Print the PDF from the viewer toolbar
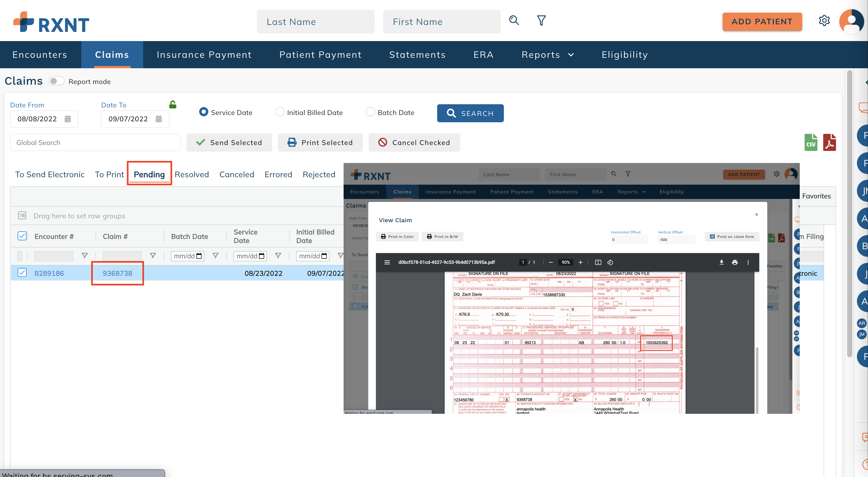The height and width of the screenshot is (477, 868). pyautogui.click(x=735, y=262)
